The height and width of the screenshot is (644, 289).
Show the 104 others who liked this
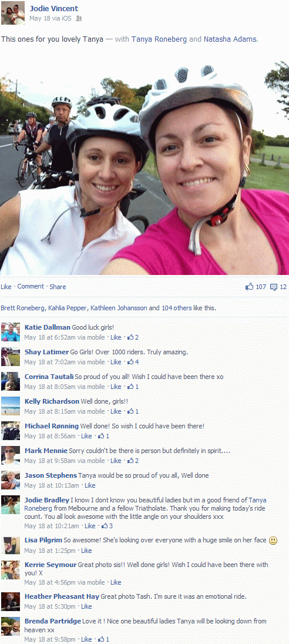[177, 308]
